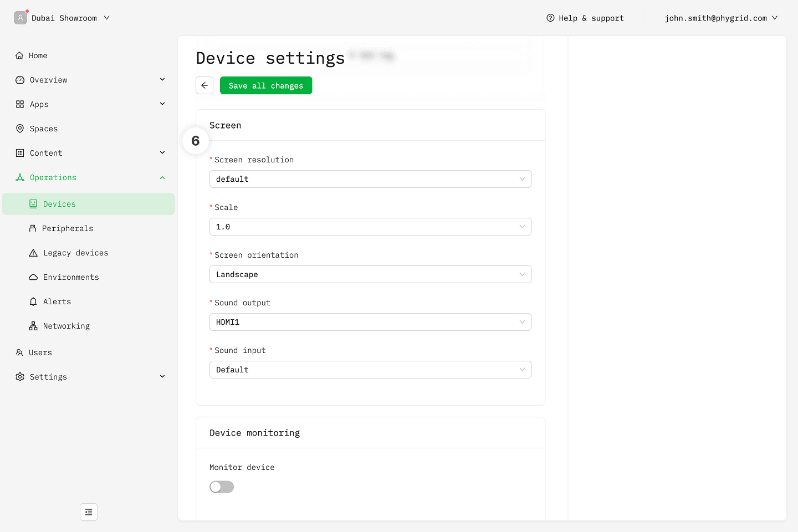Open the Scale dropdown
This screenshot has height=532, width=798.
(x=370, y=227)
